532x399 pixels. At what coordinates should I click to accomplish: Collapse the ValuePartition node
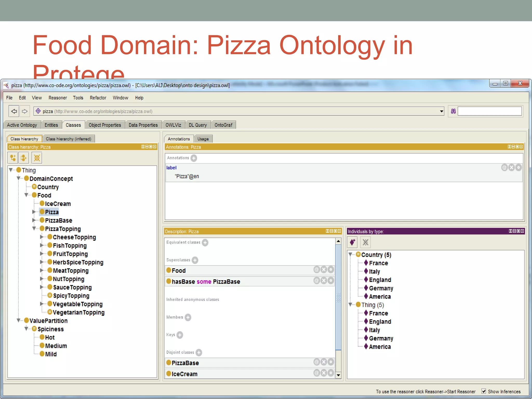(x=18, y=321)
